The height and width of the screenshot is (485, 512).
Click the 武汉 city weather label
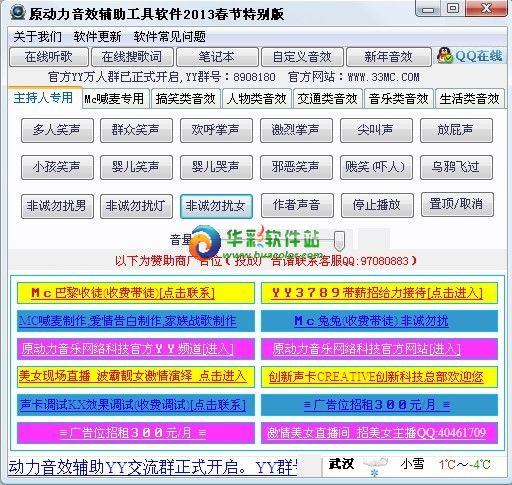click(x=341, y=464)
